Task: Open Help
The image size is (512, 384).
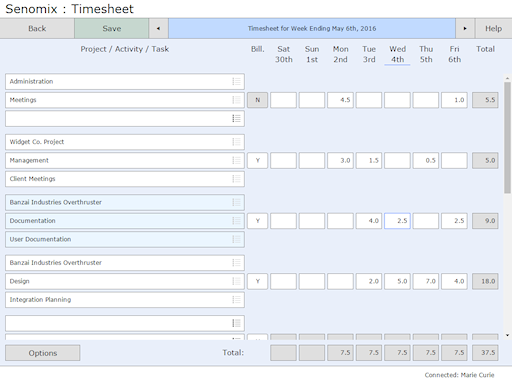Action: pyautogui.click(x=493, y=28)
